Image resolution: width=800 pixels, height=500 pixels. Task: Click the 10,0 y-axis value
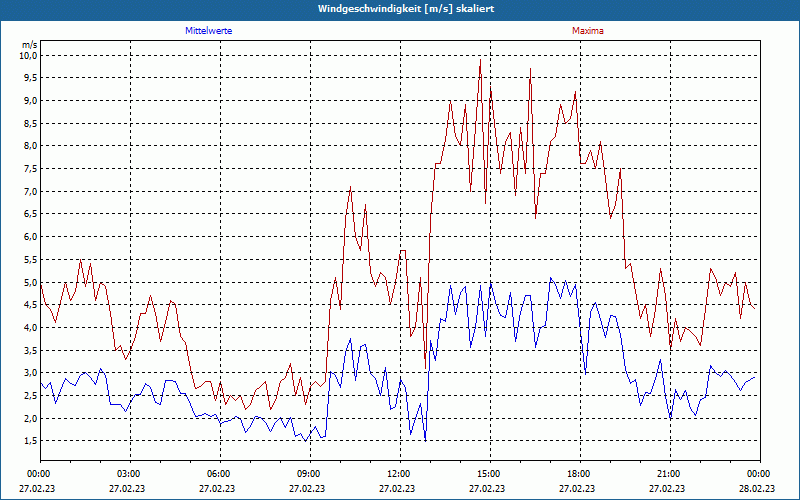[29, 55]
